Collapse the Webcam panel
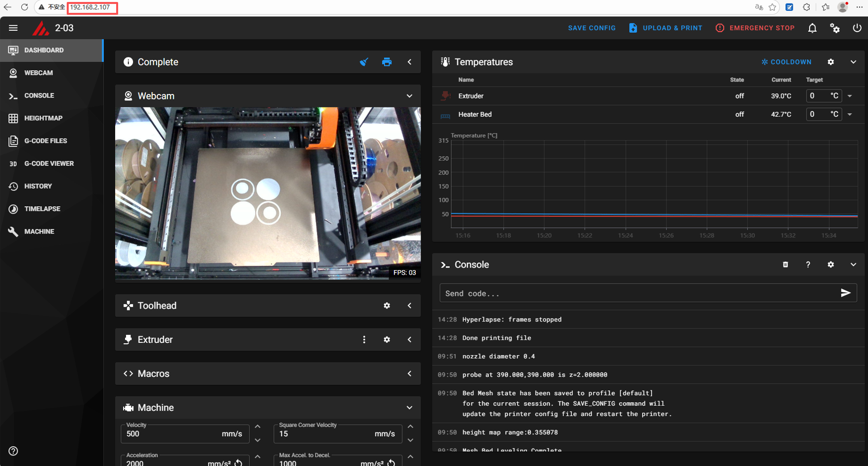 point(409,96)
